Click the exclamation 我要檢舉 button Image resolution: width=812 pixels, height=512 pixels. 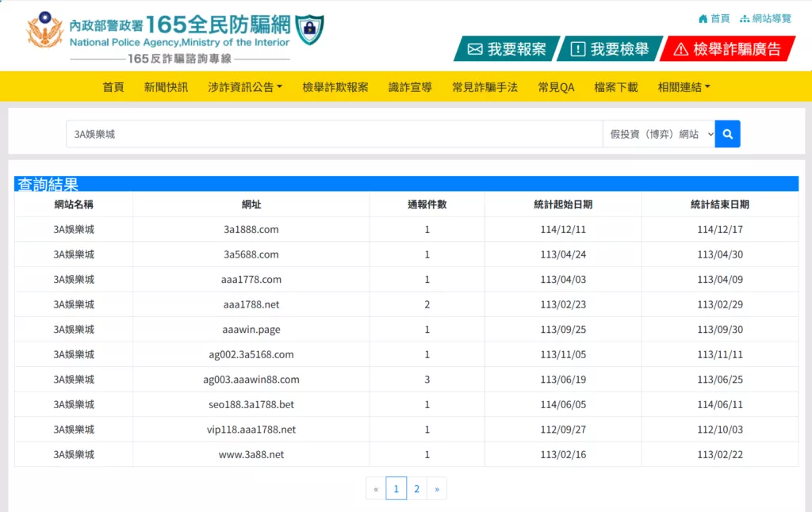point(609,49)
